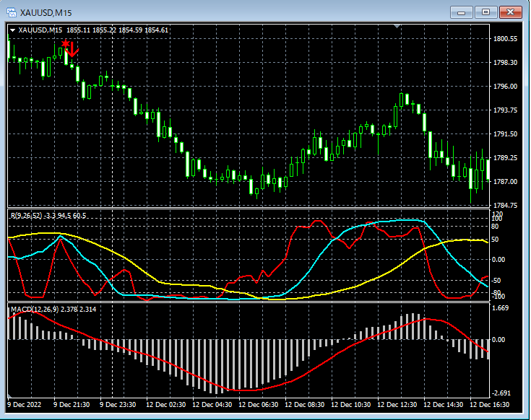Close the XAUUSD,M15 chart window
The width and height of the screenshot is (531, 420).
click(x=509, y=12)
